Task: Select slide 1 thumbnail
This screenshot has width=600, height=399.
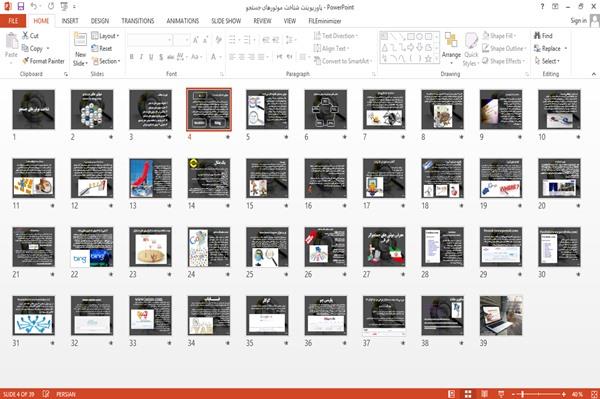Action: pyautogui.click(x=34, y=109)
